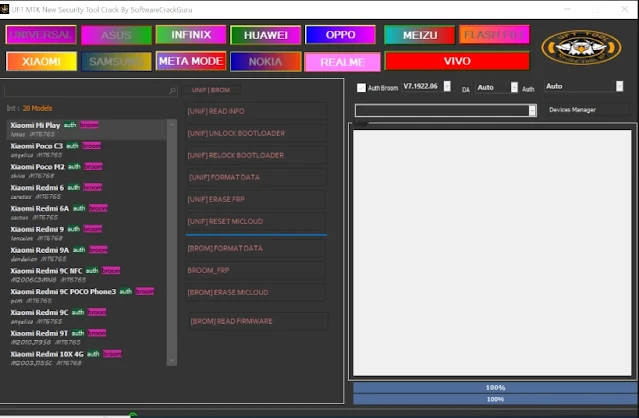The width and height of the screenshot is (639, 418).
Task: Run BROOM_FRP operation
Action: tap(256, 270)
